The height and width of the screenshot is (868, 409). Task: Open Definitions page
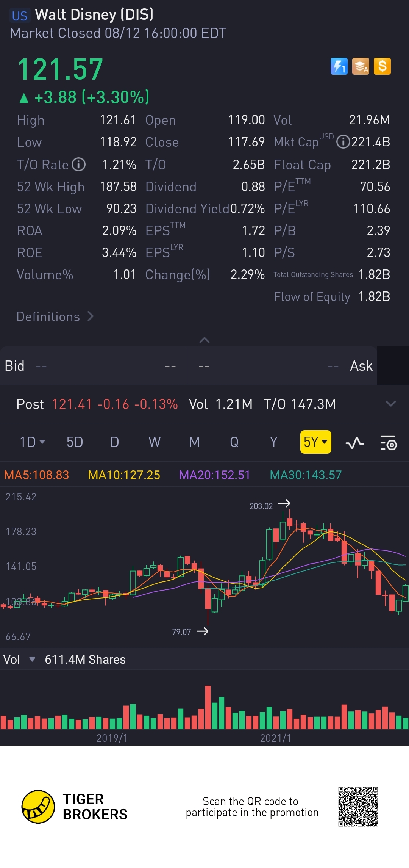55,316
